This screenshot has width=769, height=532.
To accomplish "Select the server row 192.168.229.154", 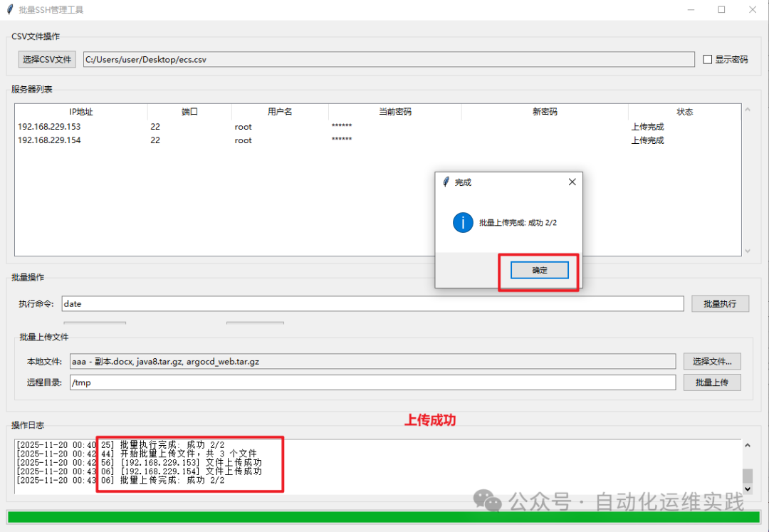I will (377, 140).
